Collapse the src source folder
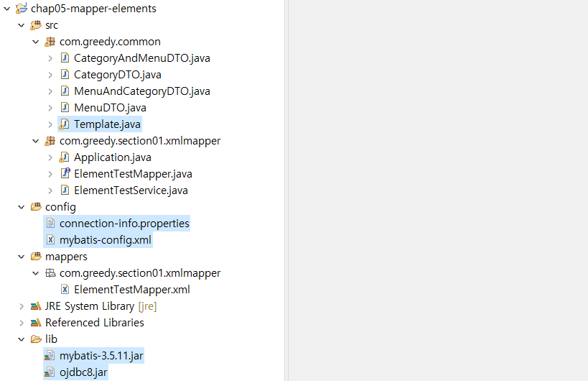This screenshot has height=381, width=588. coord(22,25)
